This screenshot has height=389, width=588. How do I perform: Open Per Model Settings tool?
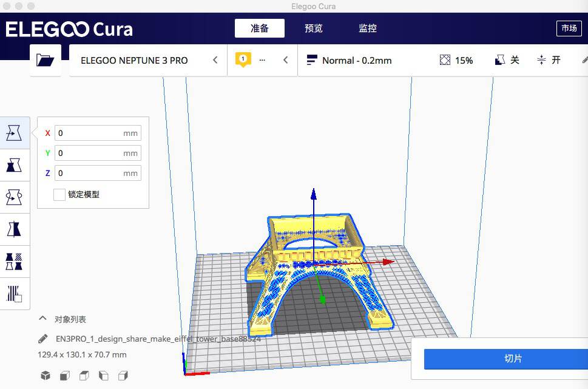[14, 262]
